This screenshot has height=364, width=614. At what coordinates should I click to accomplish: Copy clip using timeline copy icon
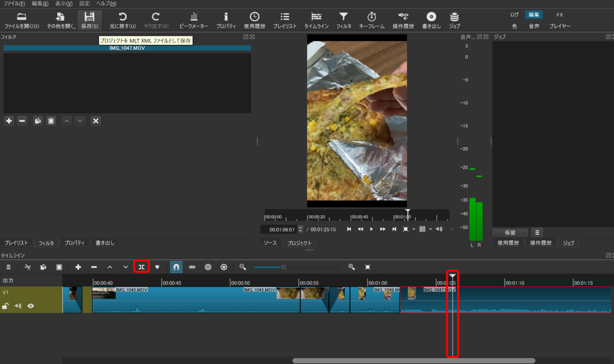point(43,267)
